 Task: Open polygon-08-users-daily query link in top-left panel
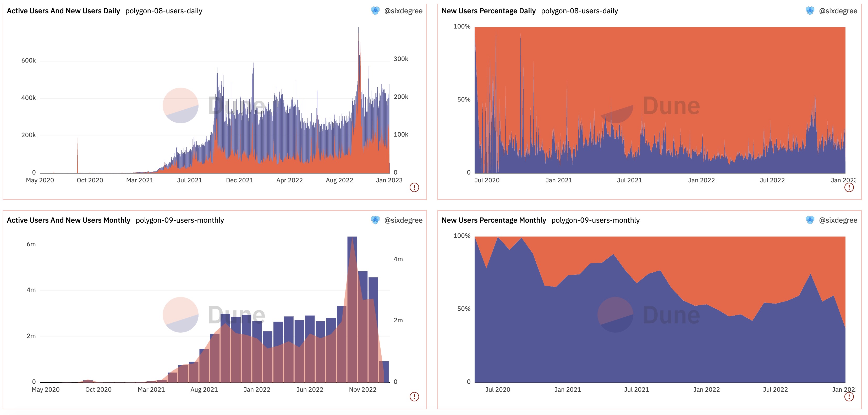[164, 11]
